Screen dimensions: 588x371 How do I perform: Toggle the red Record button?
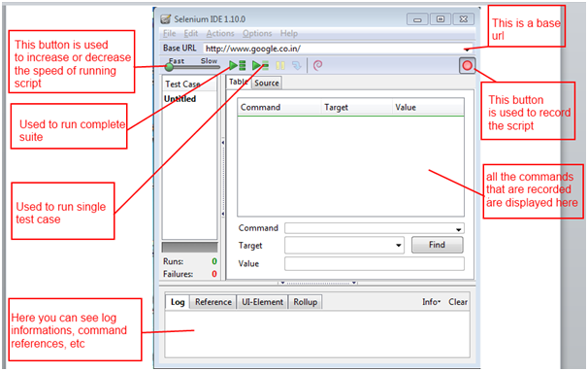(x=468, y=66)
